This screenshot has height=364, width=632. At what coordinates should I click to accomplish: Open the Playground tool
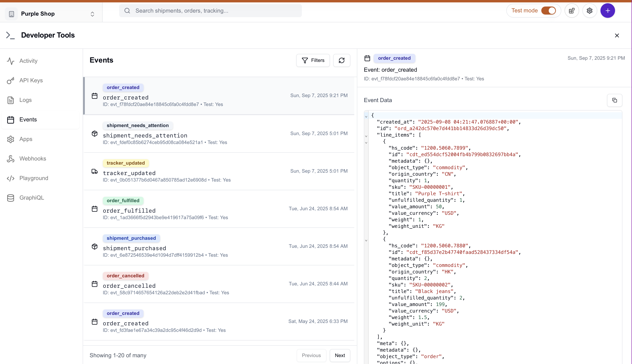[x=34, y=178]
